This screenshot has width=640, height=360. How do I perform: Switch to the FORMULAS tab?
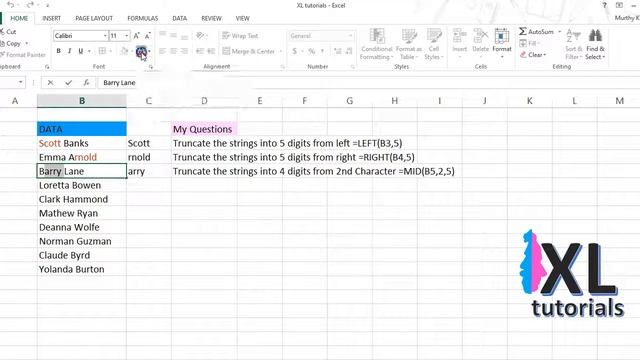coord(142,18)
